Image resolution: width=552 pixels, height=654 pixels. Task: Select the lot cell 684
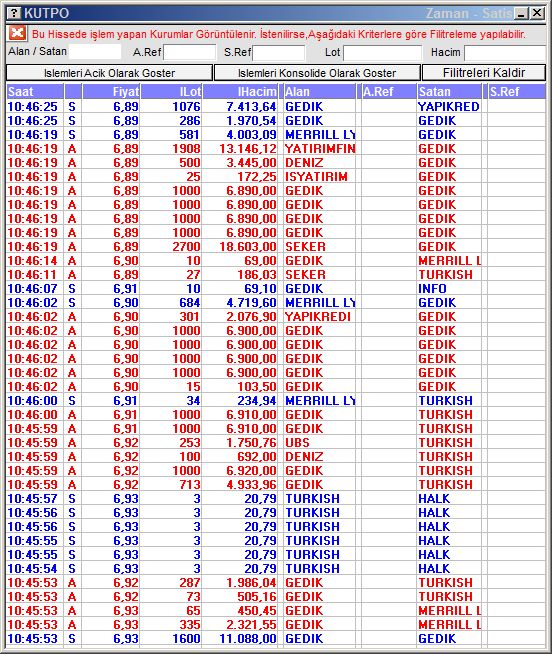tap(171, 302)
